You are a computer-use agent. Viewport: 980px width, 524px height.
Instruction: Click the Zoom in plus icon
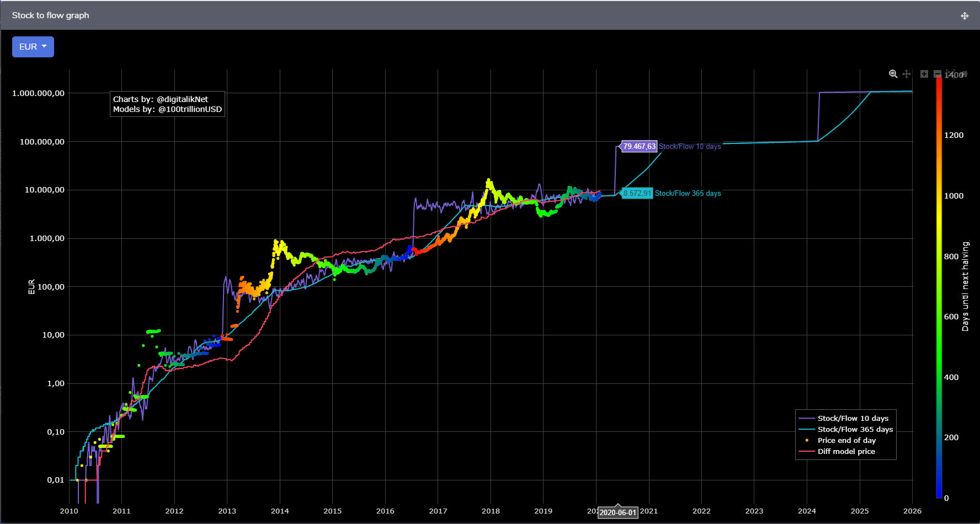coord(924,74)
